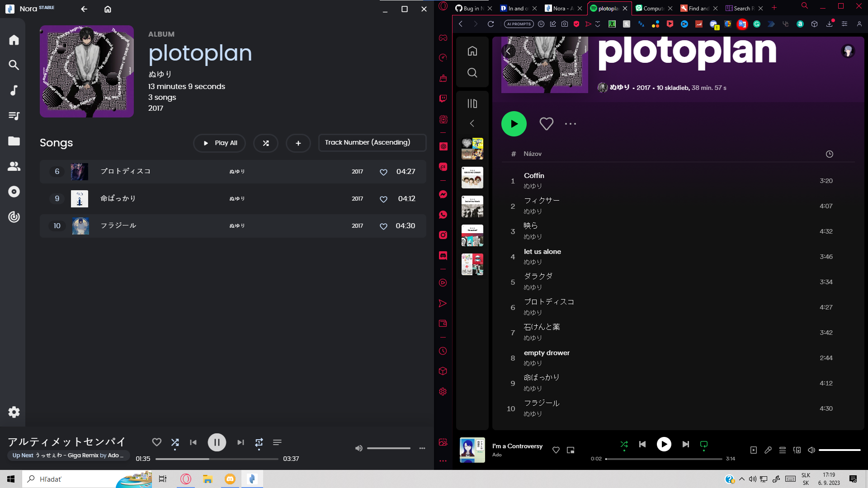The width and height of the screenshot is (868, 488).
Task: Open Nora's Settings from the sidebar
Action: pos(14,412)
